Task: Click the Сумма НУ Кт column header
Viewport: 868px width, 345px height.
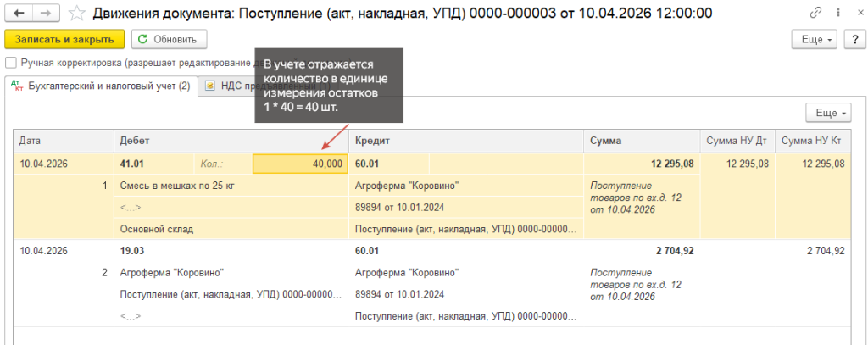Action: coord(812,142)
